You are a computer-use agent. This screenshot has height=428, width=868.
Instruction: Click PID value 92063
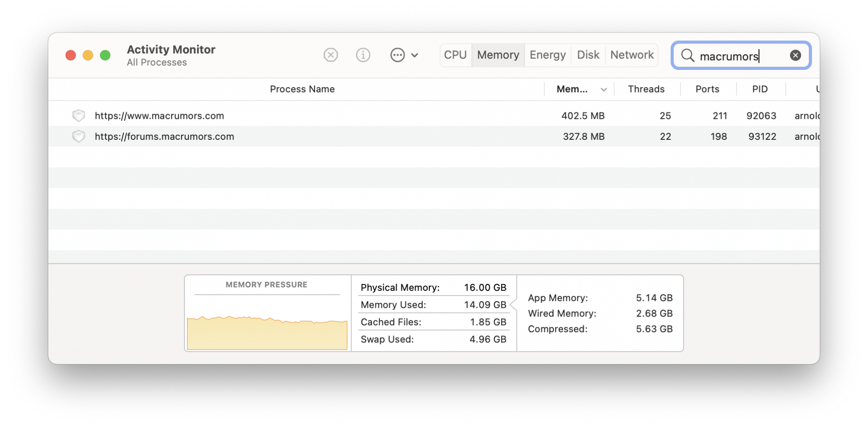pos(761,116)
